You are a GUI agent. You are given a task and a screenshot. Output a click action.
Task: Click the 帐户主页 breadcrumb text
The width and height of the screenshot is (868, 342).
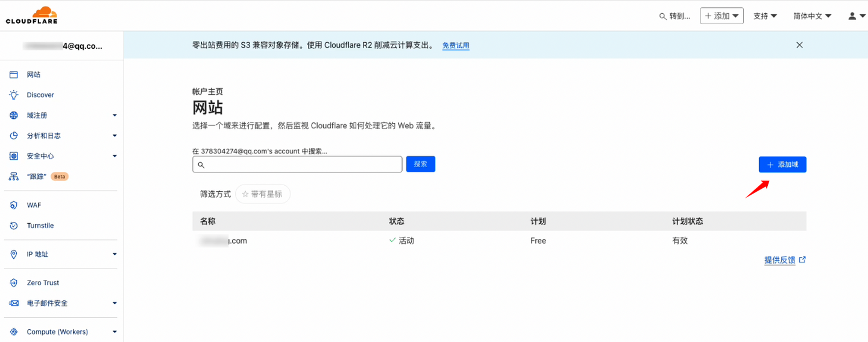[x=207, y=92]
